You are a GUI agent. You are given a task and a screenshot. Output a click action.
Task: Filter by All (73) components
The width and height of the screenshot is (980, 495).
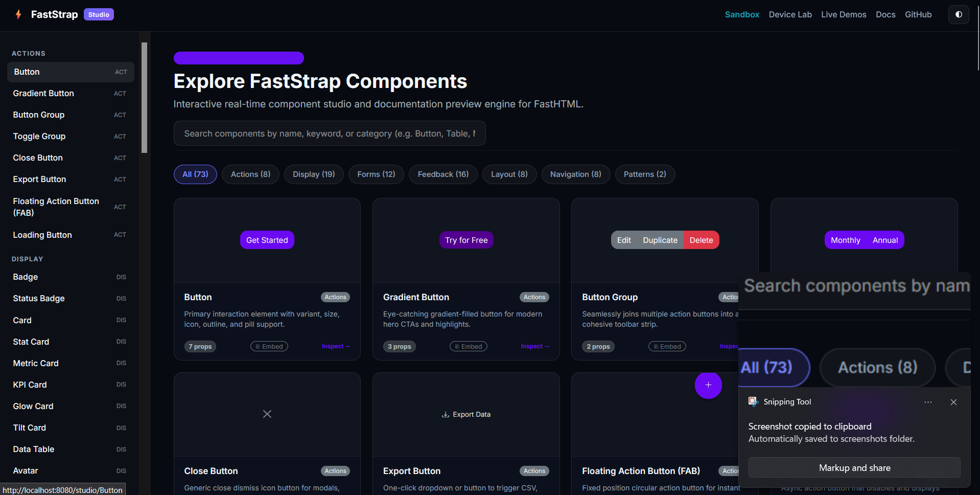click(195, 174)
